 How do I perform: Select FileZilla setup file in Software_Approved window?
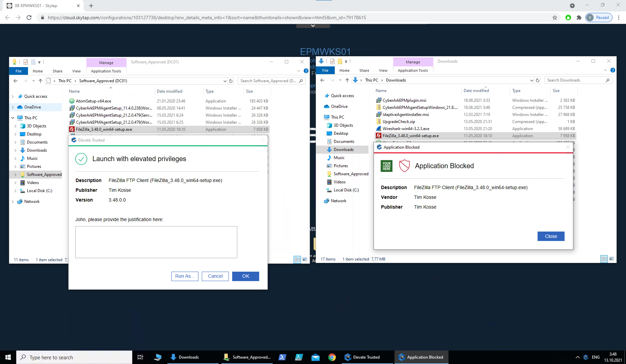click(x=104, y=129)
